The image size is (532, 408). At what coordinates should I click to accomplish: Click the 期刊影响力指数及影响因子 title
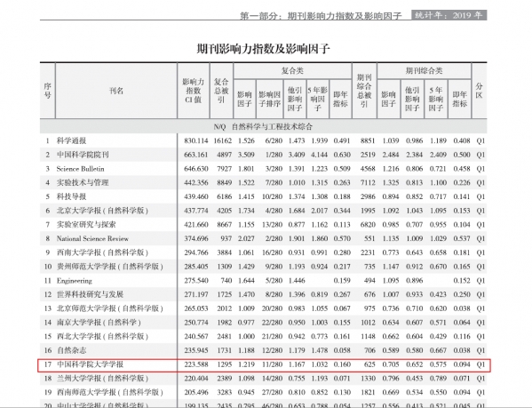click(x=263, y=49)
